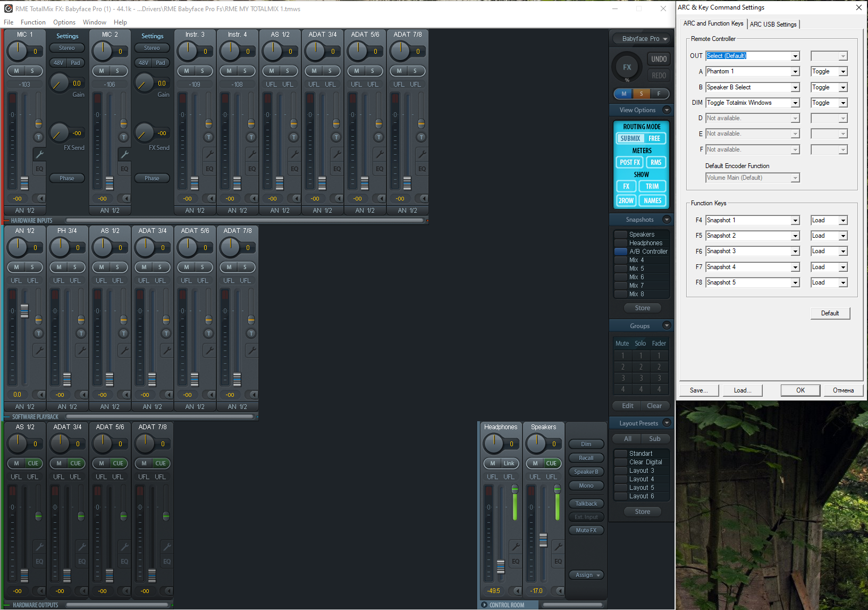
Task: Click the MIC 1 Gain knob
Action: click(59, 83)
